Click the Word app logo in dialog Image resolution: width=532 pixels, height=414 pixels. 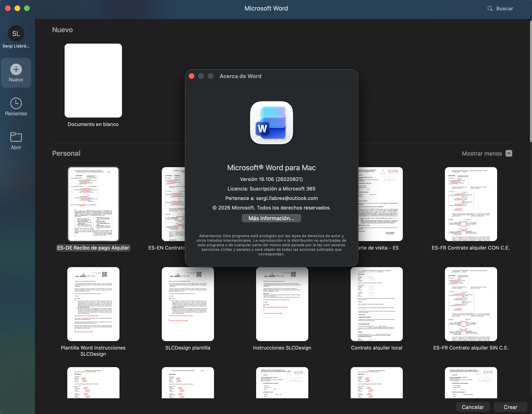coord(271,123)
